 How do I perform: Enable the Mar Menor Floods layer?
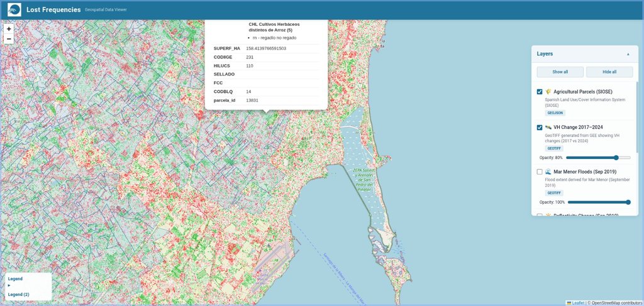point(540,172)
